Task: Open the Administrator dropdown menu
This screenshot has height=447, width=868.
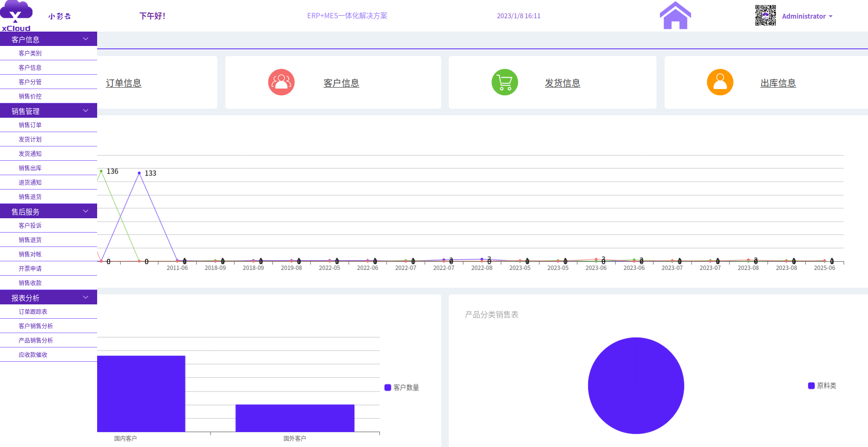Action: coord(807,16)
